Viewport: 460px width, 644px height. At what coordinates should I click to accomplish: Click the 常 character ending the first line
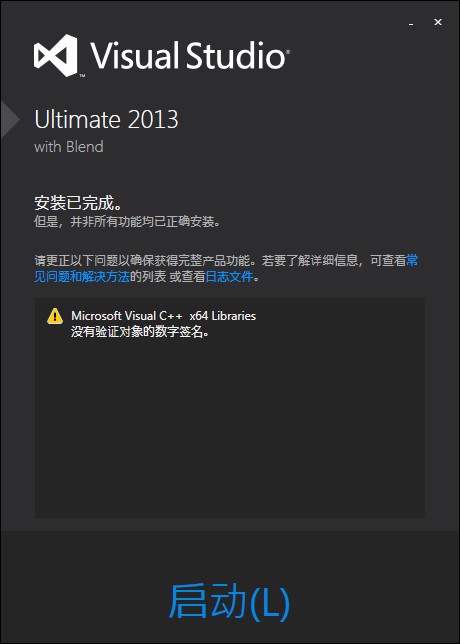click(x=412, y=260)
